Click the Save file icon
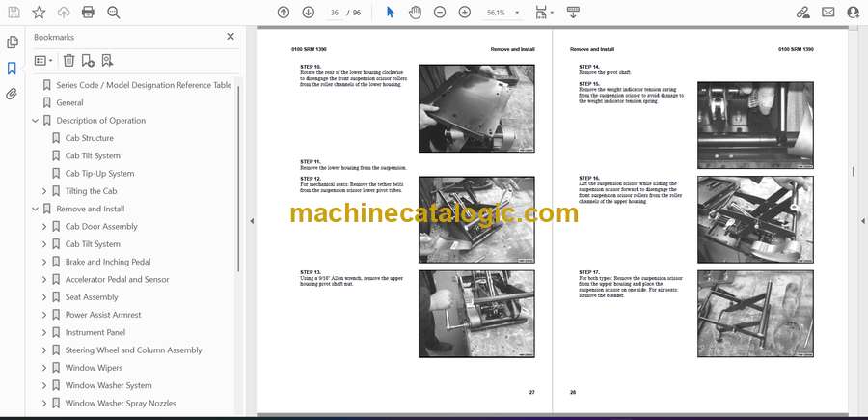868x420 pixels. 14,13
